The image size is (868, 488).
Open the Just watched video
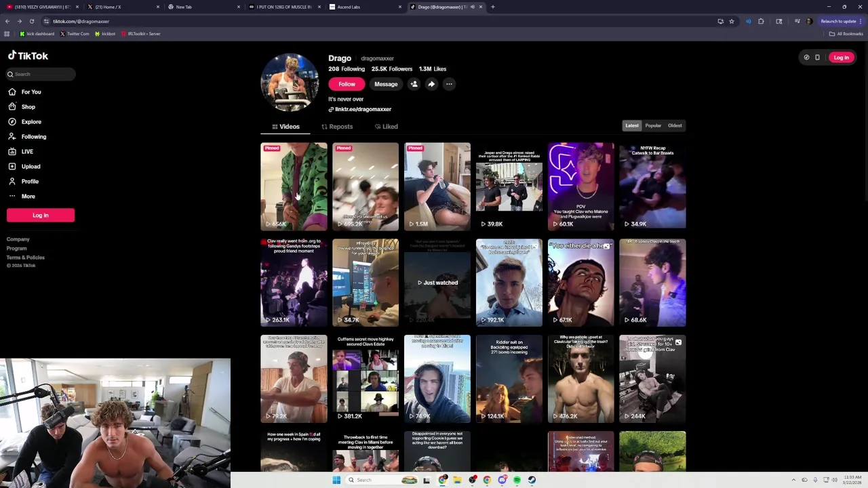[437, 283]
